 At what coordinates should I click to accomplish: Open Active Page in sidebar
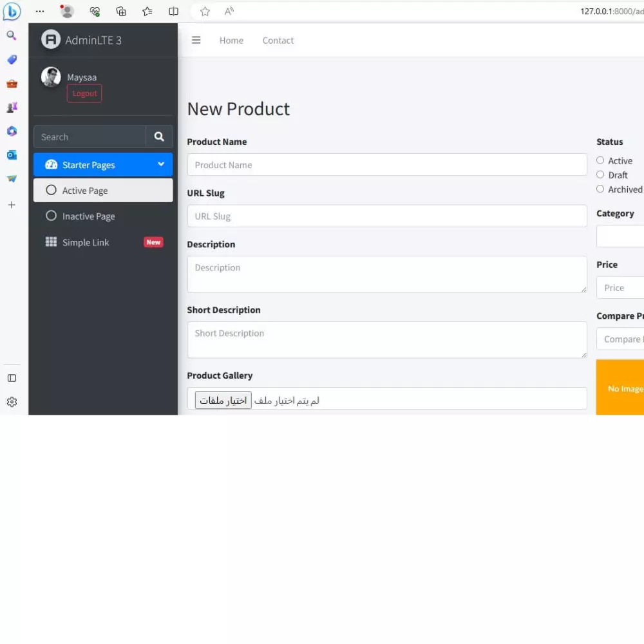pyautogui.click(x=103, y=191)
